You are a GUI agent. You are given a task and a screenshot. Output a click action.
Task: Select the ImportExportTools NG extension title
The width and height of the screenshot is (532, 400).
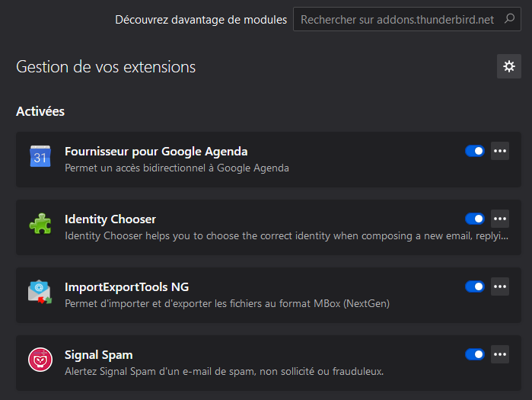pyautogui.click(x=126, y=287)
